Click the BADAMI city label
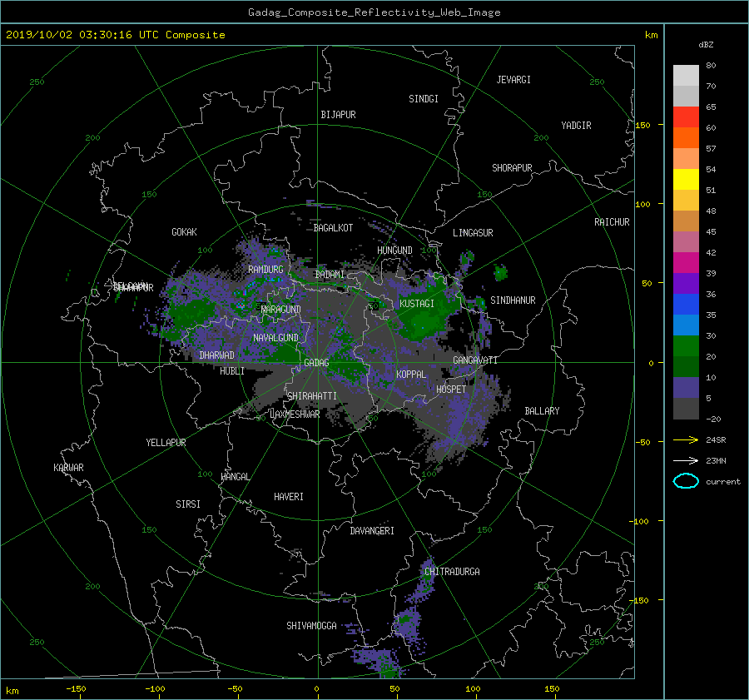Viewport: 749px width, 700px height. pos(330,275)
